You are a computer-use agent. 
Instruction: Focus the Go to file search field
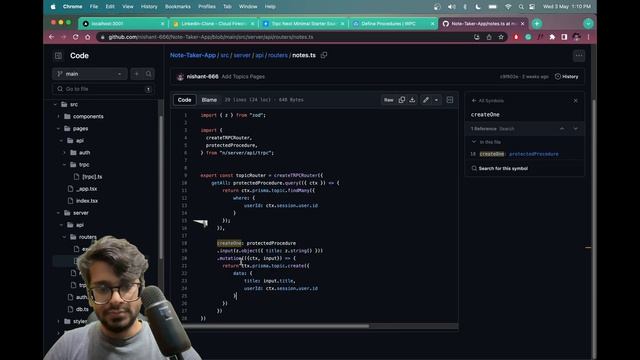103,89
